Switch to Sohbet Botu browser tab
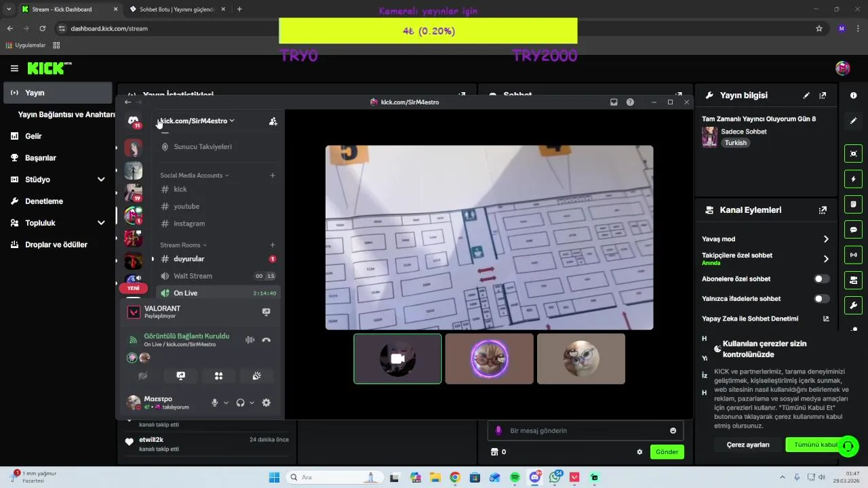 178,9
